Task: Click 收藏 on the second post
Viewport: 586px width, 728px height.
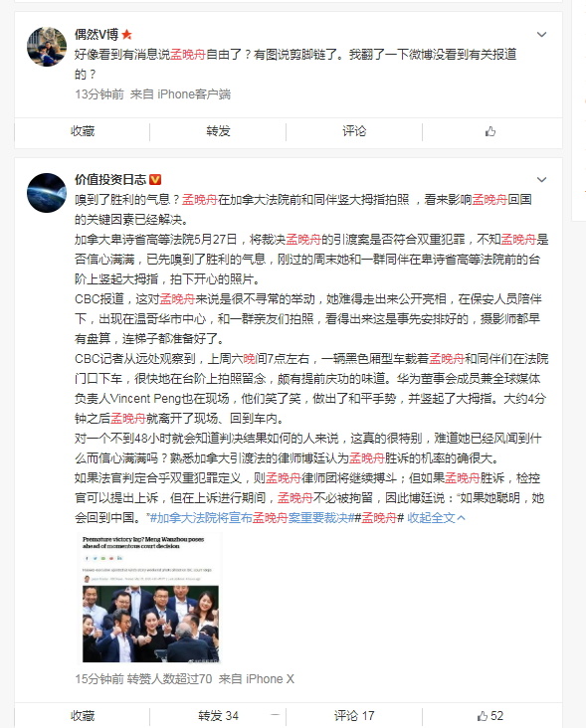Action: (83, 715)
